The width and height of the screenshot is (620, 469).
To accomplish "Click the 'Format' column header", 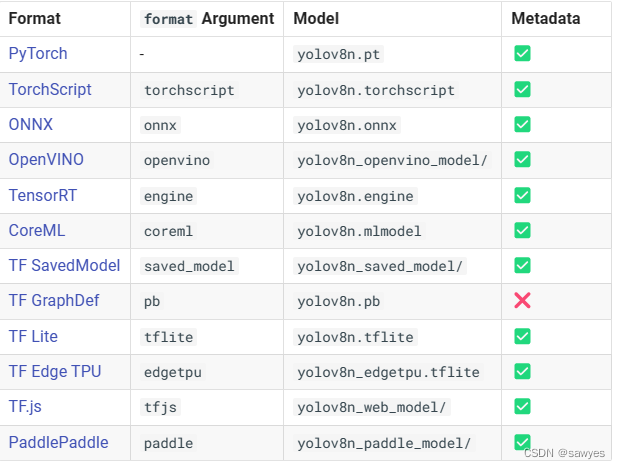I will (x=35, y=19).
